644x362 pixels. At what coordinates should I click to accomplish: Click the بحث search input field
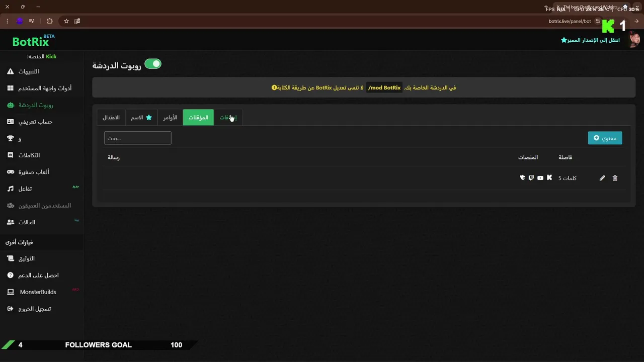click(138, 138)
